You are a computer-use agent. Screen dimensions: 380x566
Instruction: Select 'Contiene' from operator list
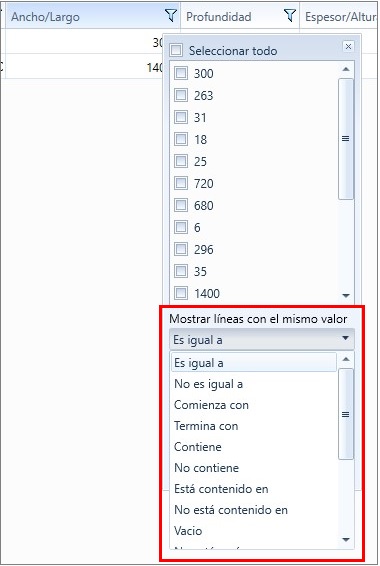[x=198, y=447]
